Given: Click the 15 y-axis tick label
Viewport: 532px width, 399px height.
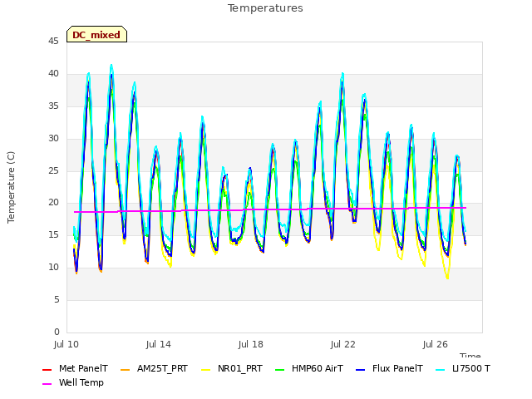Looking at the screenshot, I should pos(53,234).
